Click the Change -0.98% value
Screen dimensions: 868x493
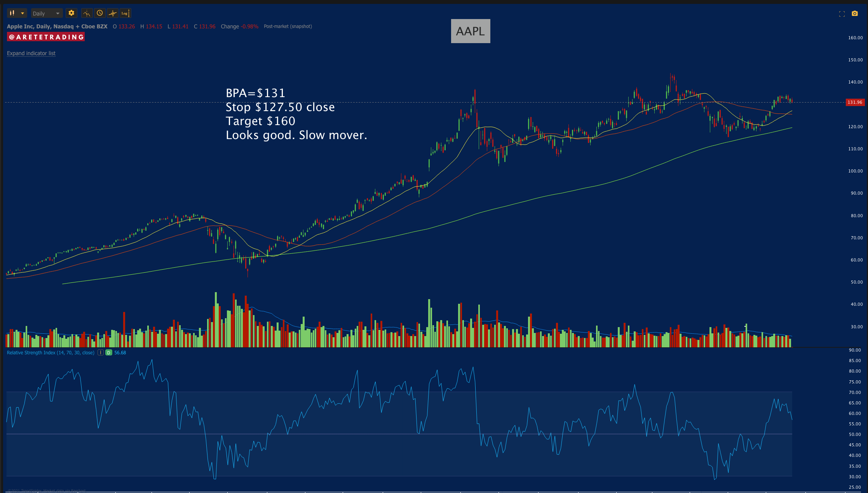(x=239, y=26)
